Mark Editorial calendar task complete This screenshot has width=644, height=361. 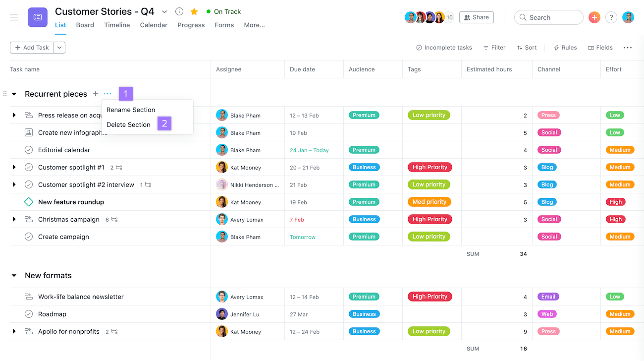[x=29, y=150]
